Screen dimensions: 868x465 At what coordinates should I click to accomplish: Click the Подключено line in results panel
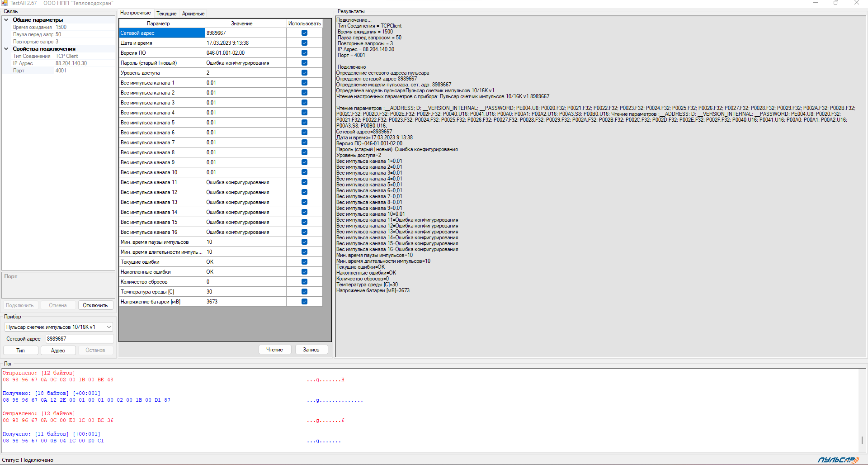point(352,67)
